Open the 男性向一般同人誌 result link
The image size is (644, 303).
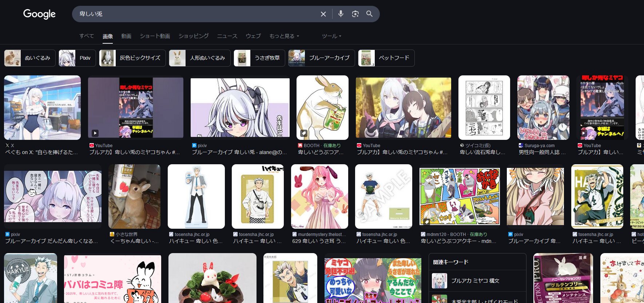pos(542,152)
